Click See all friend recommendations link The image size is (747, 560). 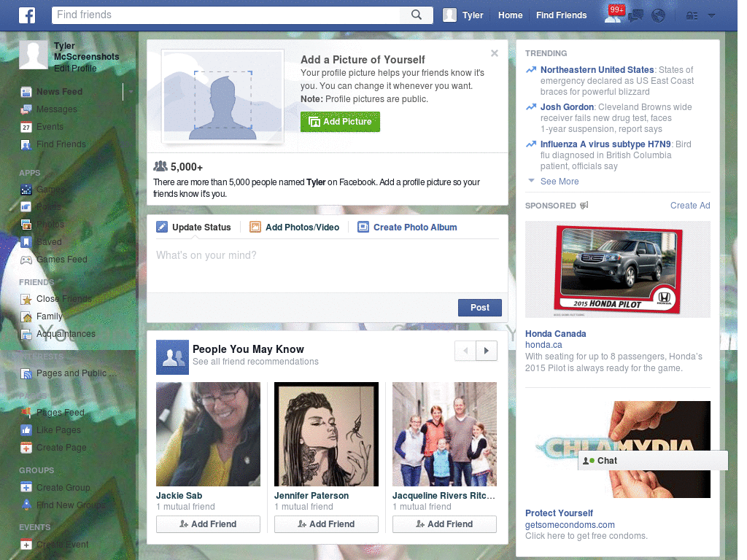(x=255, y=362)
